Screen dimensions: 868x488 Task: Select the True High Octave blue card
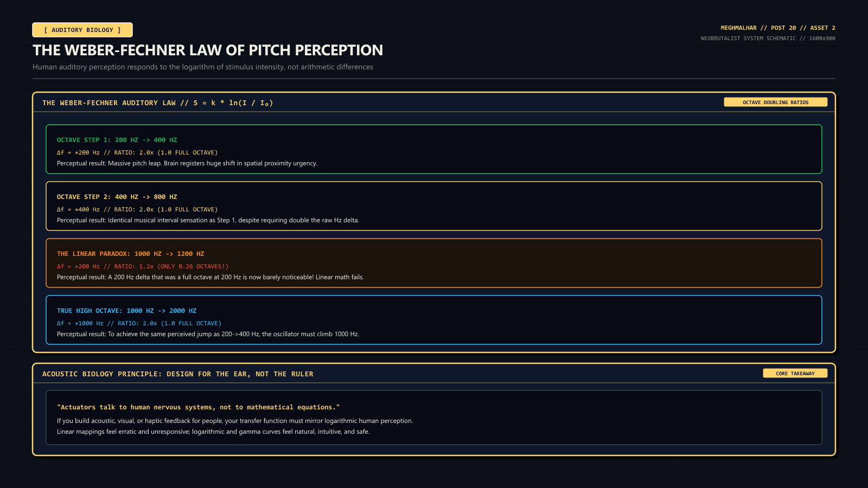click(x=434, y=320)
